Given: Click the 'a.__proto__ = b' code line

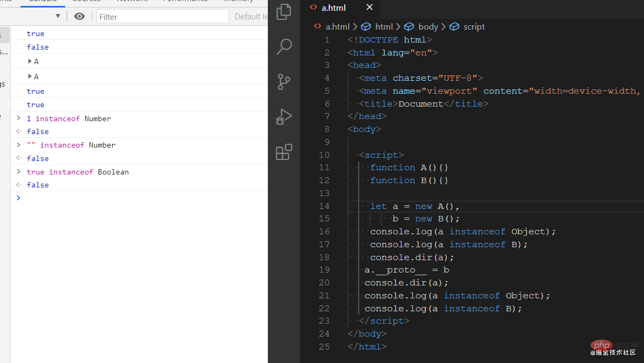Looking at the screenshot, I should point(406,270).
